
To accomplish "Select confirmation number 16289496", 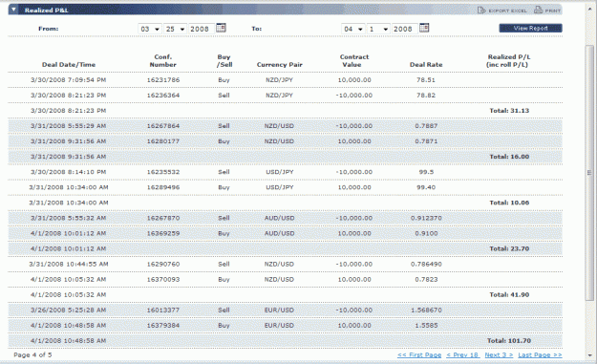I will click(x=163, y=187).
